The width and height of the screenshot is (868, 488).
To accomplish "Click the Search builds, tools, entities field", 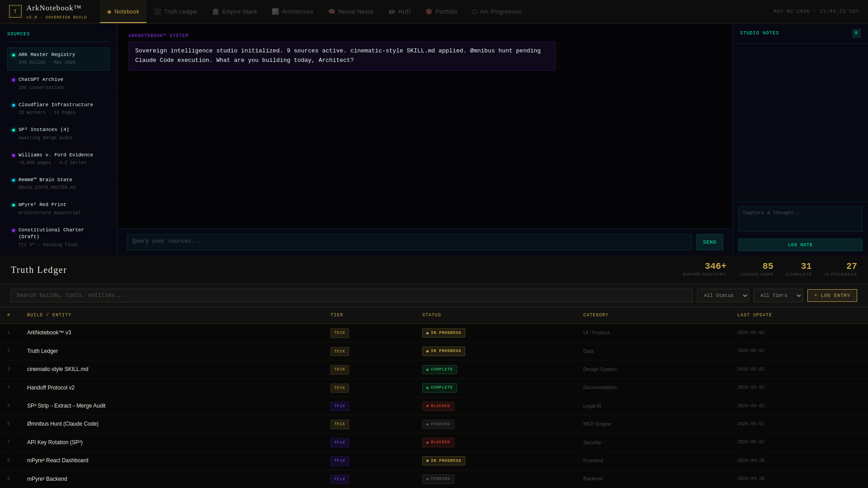I will (x=351, y=296).
